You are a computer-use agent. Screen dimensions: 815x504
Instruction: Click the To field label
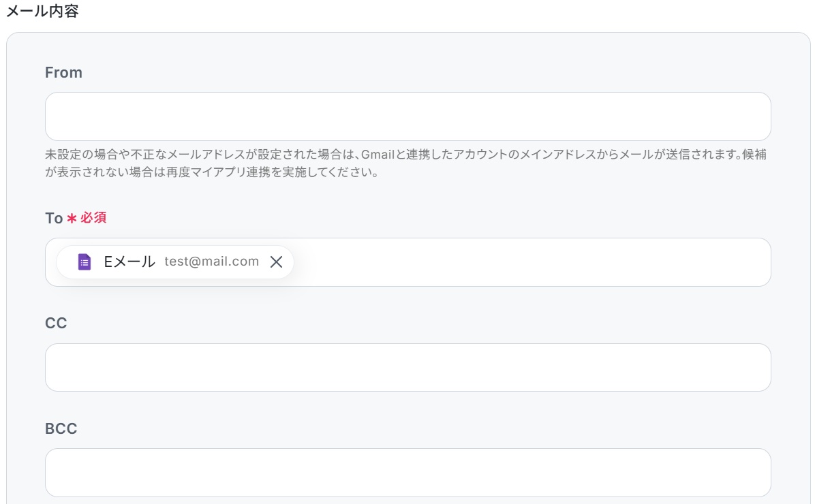pyautogui.click(x=54, y=219)
